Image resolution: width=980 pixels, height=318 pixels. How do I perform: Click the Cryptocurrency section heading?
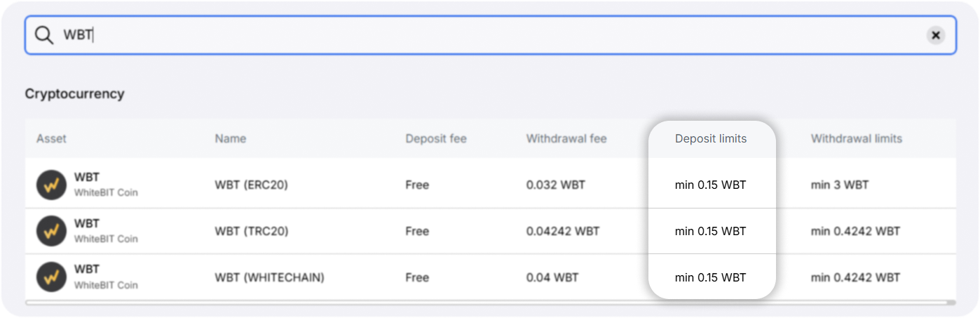click(74, 94)
